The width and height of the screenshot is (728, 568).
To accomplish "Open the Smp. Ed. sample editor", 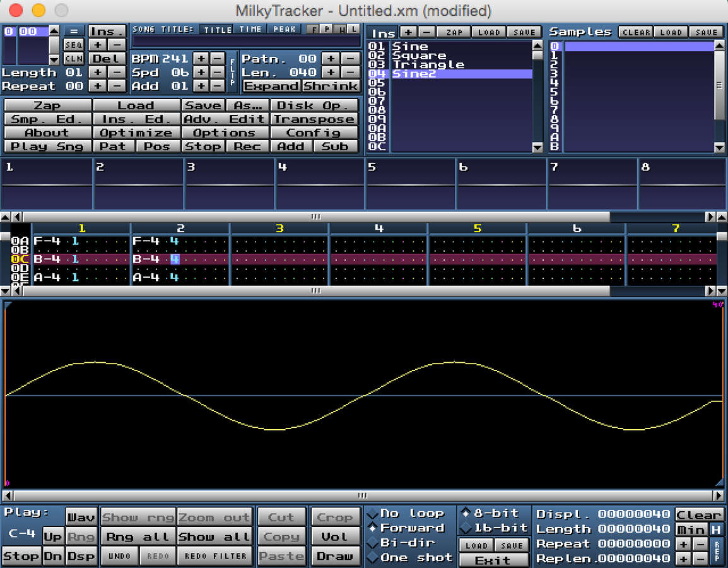I will [x=47, y=119].
